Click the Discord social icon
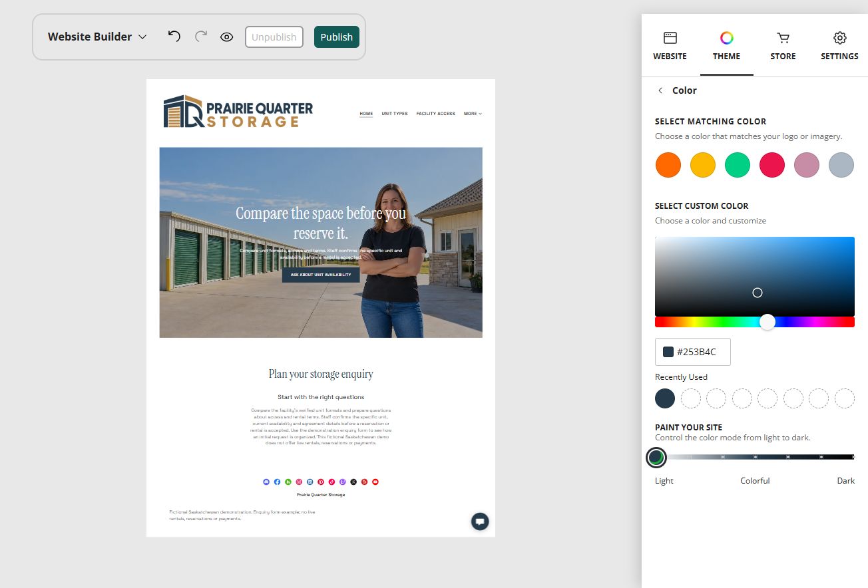The width and height of the screenshot is (868, 588). [266, 482]
